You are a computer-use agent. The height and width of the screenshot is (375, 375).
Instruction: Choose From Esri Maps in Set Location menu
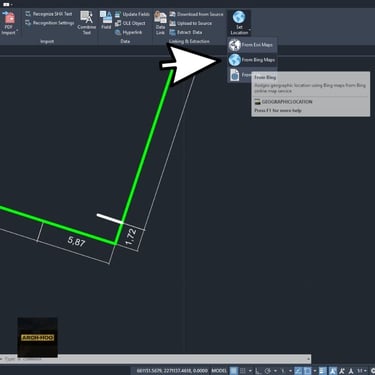point(252,45)
